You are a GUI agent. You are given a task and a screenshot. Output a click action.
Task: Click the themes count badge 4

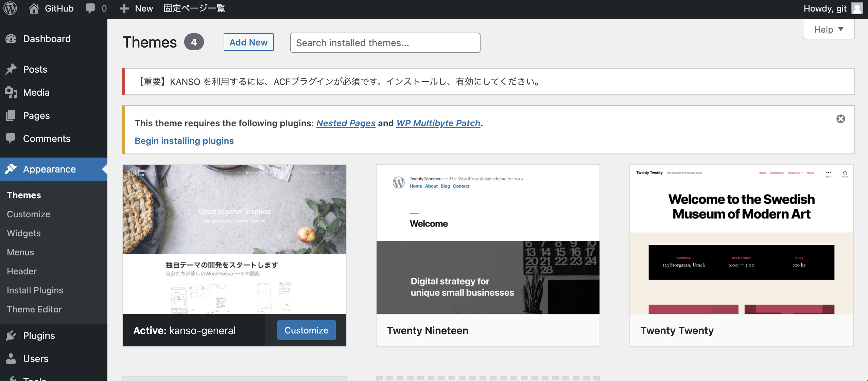(x=194, y=42)
